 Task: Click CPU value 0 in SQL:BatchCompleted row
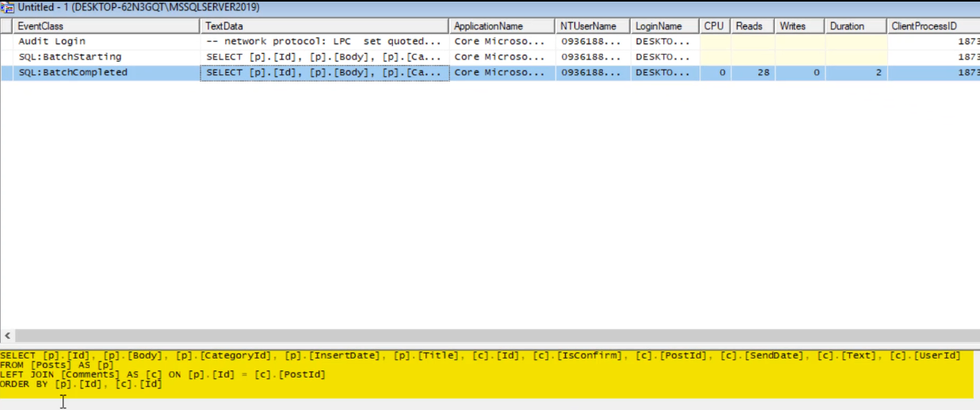[715, 73]
